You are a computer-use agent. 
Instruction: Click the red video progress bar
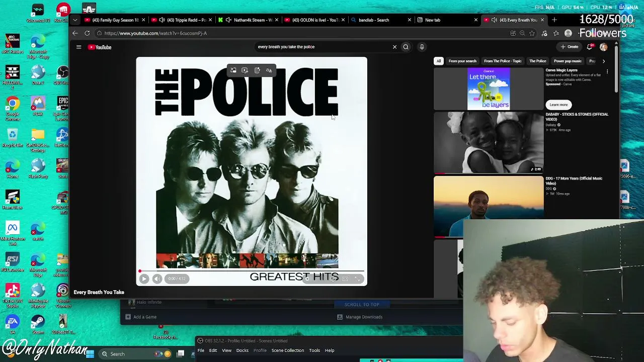tap(252, 271)
